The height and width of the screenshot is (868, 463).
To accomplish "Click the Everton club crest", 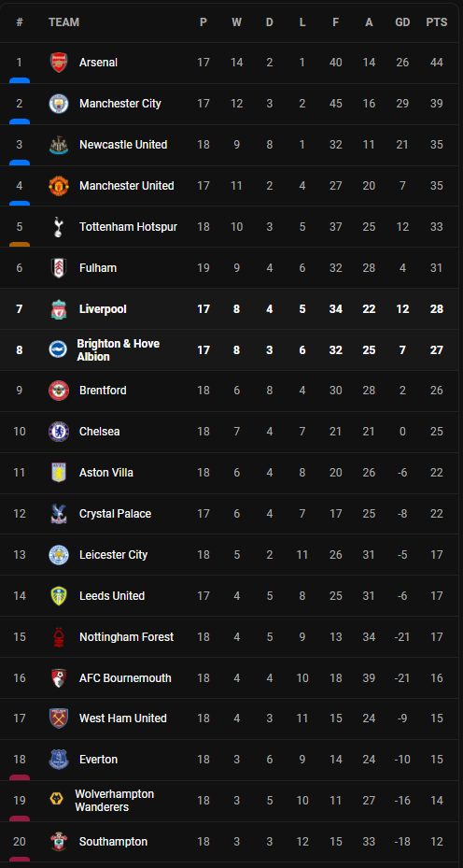I will click(x=58, y=760).
